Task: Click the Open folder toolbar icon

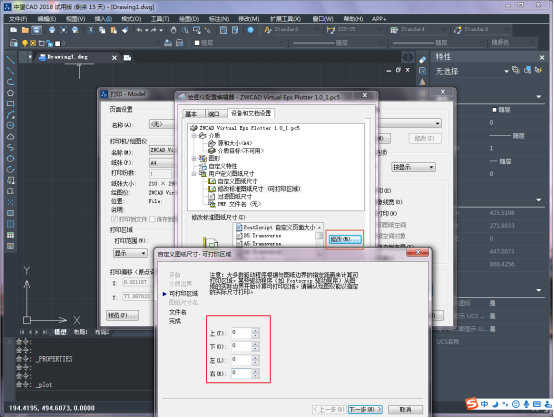Action: pyautogui.click(x=25, y=30)
